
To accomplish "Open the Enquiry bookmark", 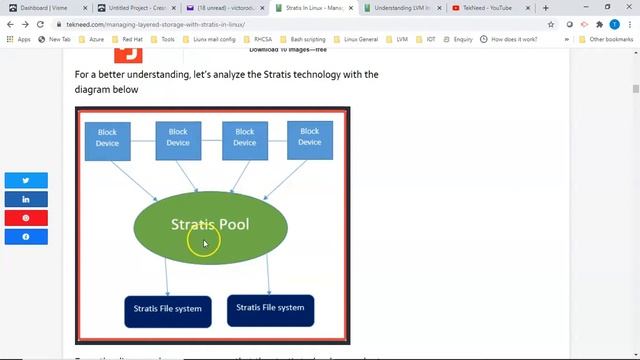I will pyautogui.click(x=458, y=39).
